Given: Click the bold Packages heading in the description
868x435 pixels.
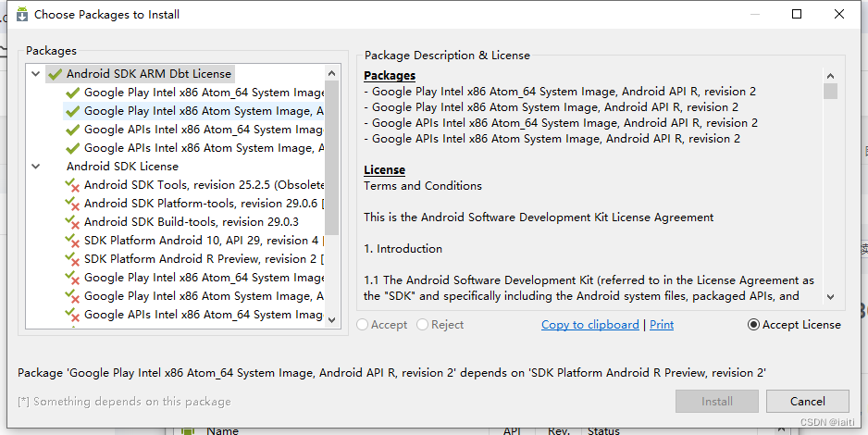Looking at the screenshot, I should [390, 76].
